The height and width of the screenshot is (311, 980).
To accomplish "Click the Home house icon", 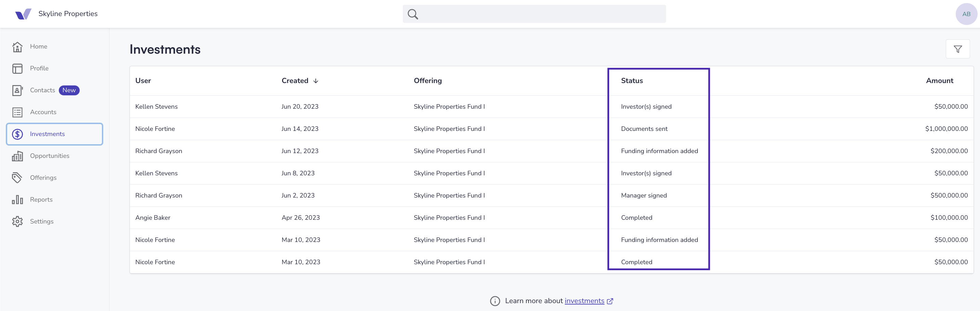I will tap(17, 46).
